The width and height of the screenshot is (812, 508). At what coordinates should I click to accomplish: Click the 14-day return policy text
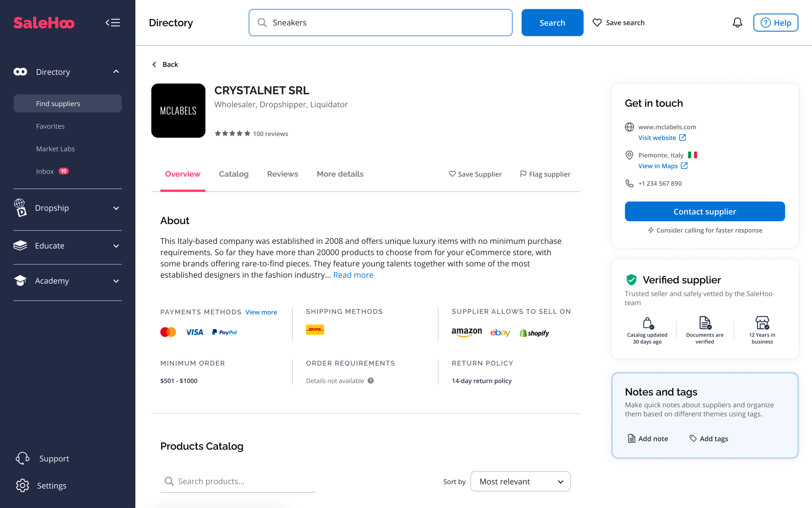point(481,381)
